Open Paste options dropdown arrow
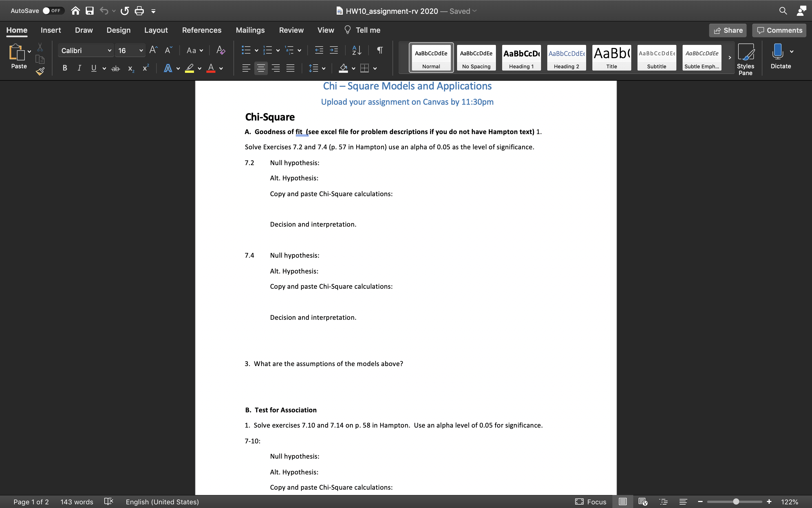 coord(29,51)
